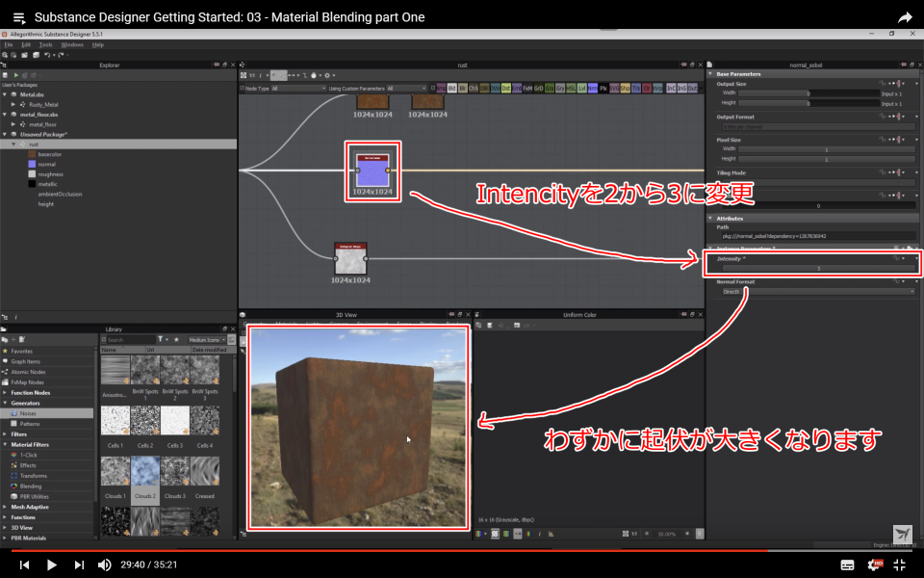Add an Output node with Out button
This screenshot has width=924, height=578.
692,88
